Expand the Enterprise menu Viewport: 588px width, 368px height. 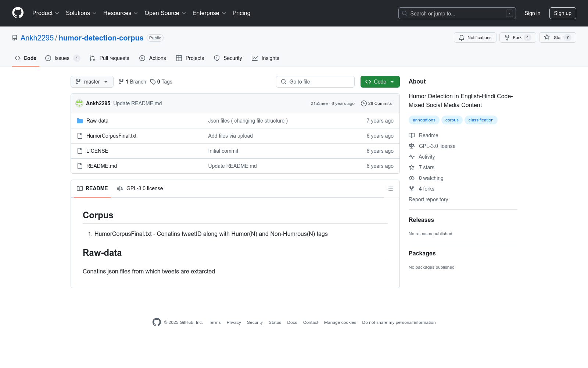209,13
